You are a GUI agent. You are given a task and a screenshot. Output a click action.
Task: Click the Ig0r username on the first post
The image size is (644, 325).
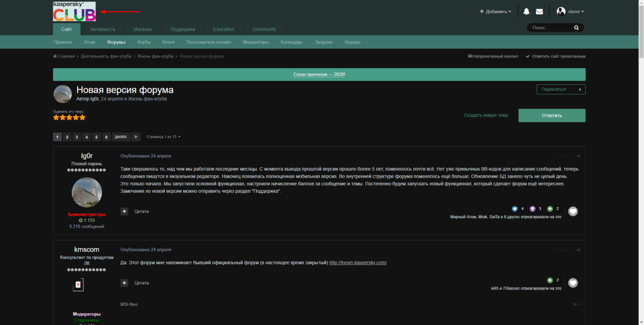coord(87,156)
